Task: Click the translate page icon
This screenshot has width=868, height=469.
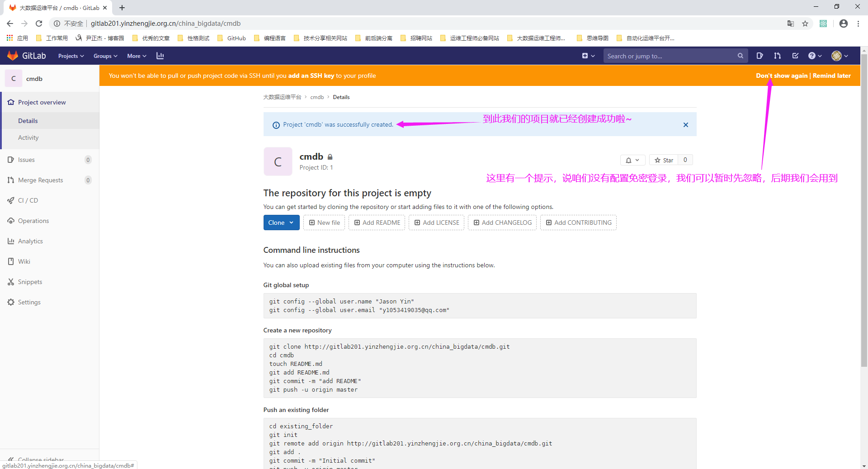Action: [x=791, y=24]
